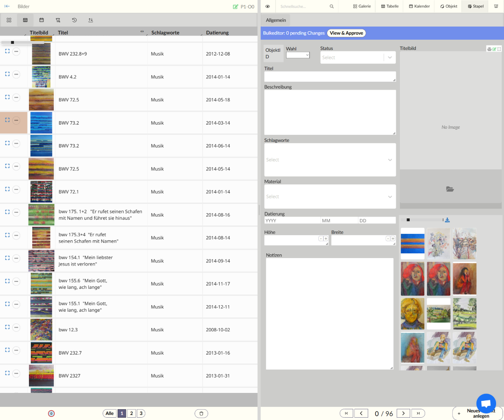Open the Status dropdown
504x420 pixels.
coord(358,57)
